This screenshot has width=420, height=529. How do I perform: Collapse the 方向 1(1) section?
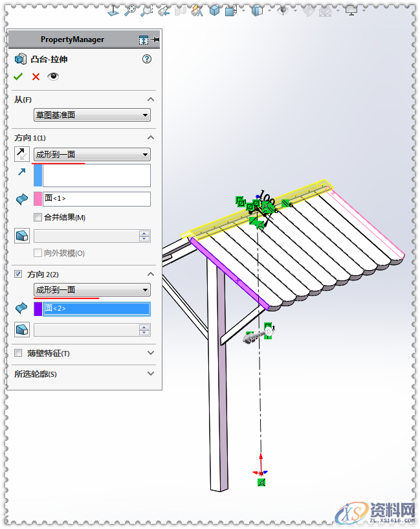click(x=151, y=137)
